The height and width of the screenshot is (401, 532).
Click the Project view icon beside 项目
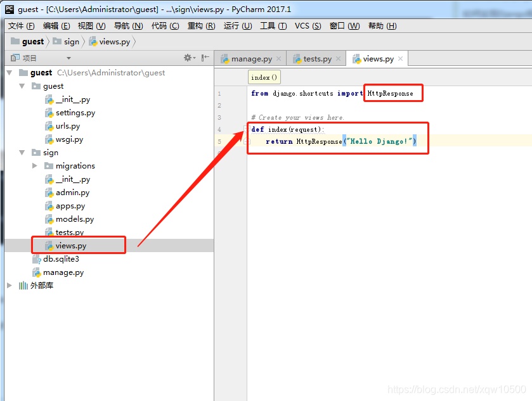tap(15, 58)
